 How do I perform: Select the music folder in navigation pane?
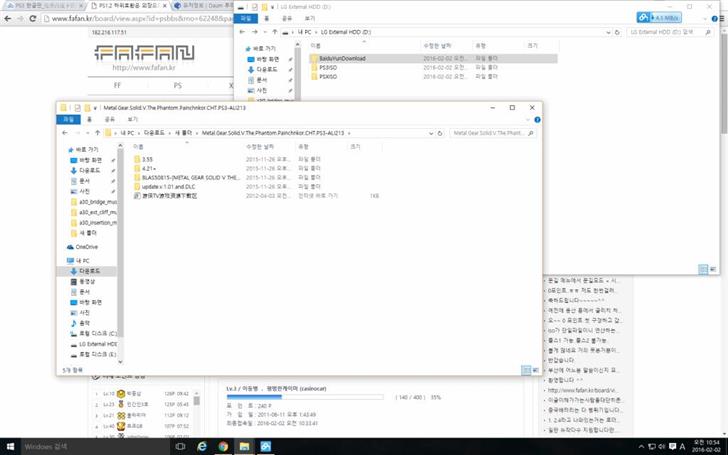80,323
